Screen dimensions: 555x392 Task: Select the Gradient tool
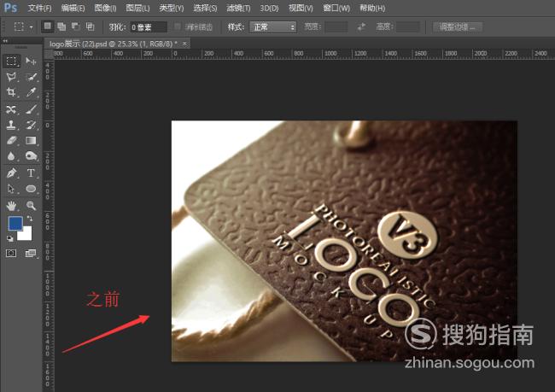click(31, 141)
